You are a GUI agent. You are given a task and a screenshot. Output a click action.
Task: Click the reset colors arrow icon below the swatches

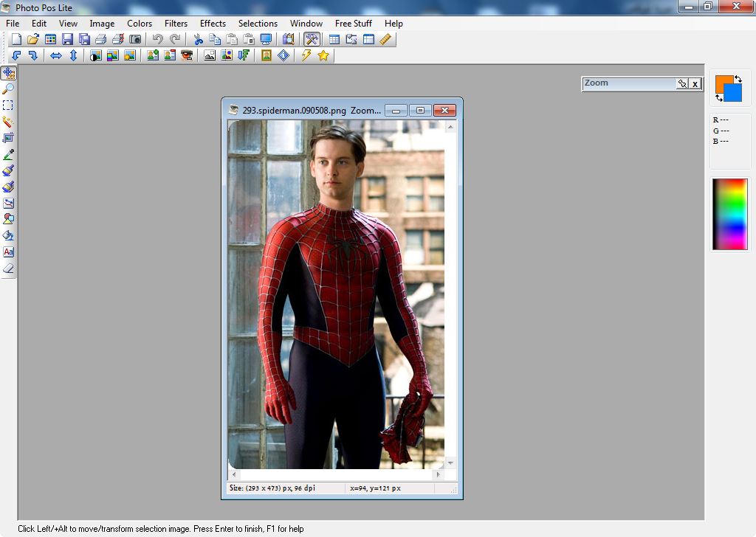click(719, 98)
